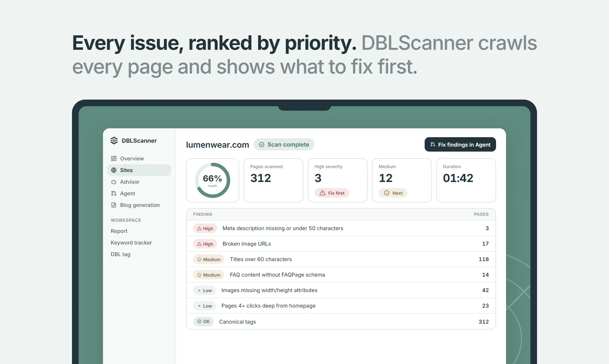Screen dimensions: 609x364
Task: Click page count 312 for Canonical tags
Action: [484, 322]
